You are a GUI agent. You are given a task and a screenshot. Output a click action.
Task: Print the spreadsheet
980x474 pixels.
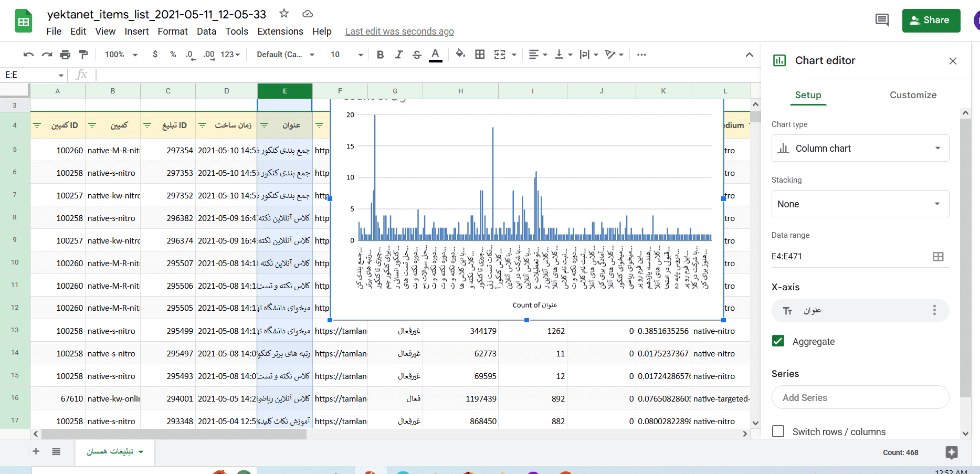(x=65, y=55)
